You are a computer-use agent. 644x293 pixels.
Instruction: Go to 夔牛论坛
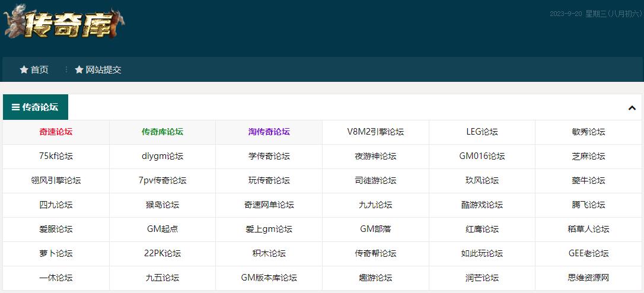588,180
